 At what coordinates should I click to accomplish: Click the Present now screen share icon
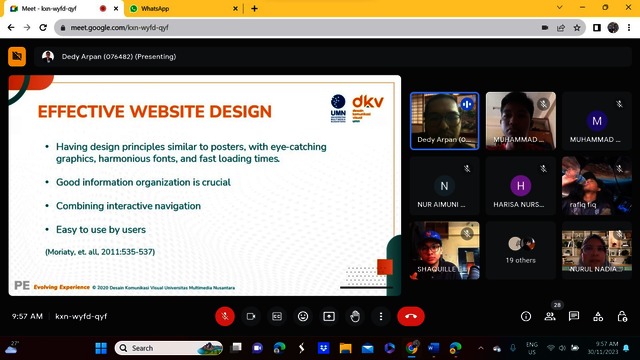pyautogui.click(x=329, y=316)
